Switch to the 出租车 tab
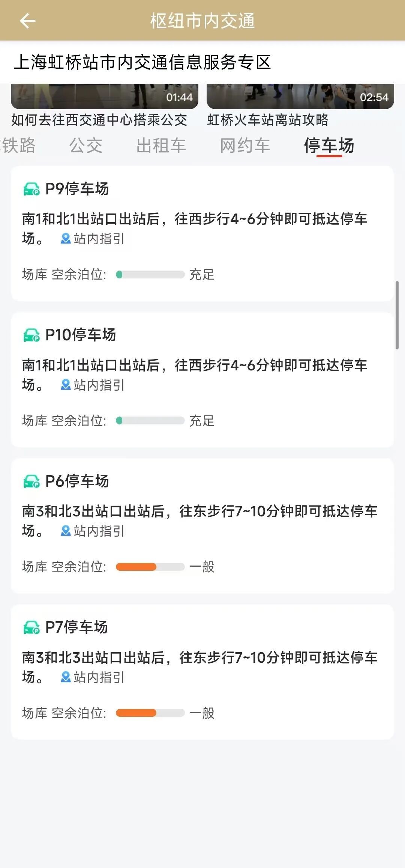Viewport: 405px width, 868px height. (x=161, y=146)
